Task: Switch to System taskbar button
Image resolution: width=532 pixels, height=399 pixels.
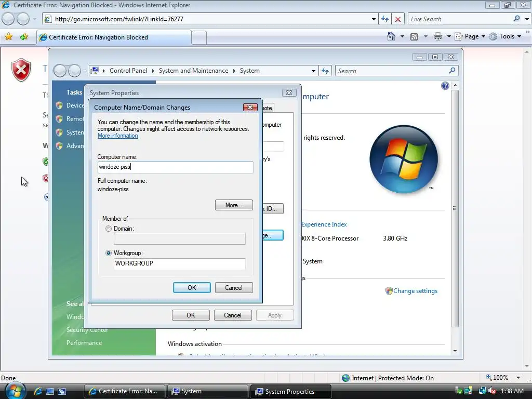Action: pos(207,391)
